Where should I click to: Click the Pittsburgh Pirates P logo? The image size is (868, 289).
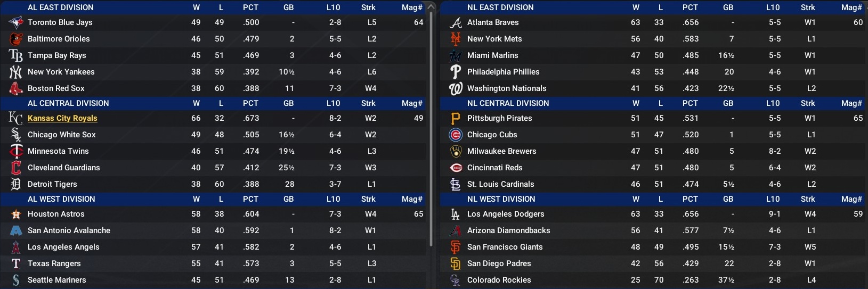(x=456, y=118)
